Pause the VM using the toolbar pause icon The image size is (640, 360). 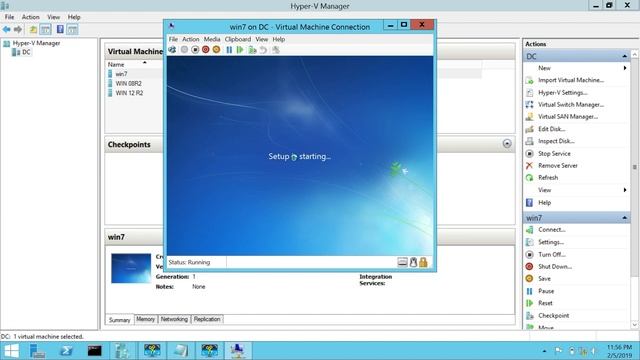pyautogui.click(x=229, y=50)
